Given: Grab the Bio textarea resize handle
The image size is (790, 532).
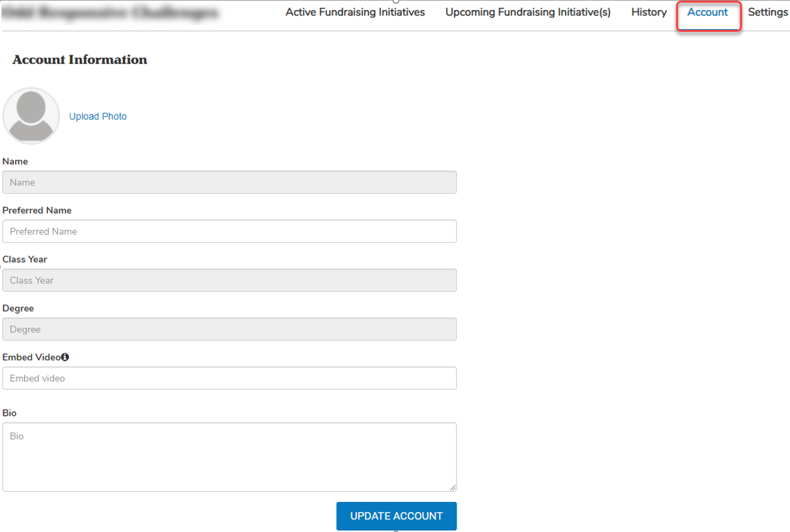Looking at the screenshot, I should click(x=452, y=487).
